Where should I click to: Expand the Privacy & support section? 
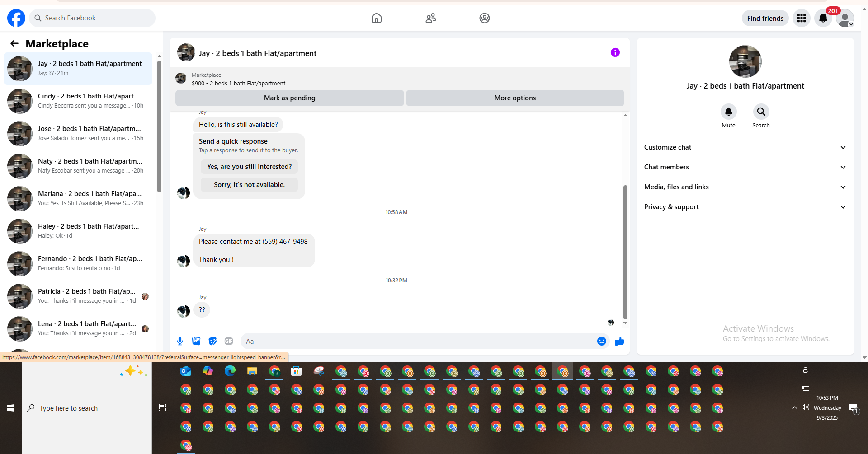[x=745, y=207]
